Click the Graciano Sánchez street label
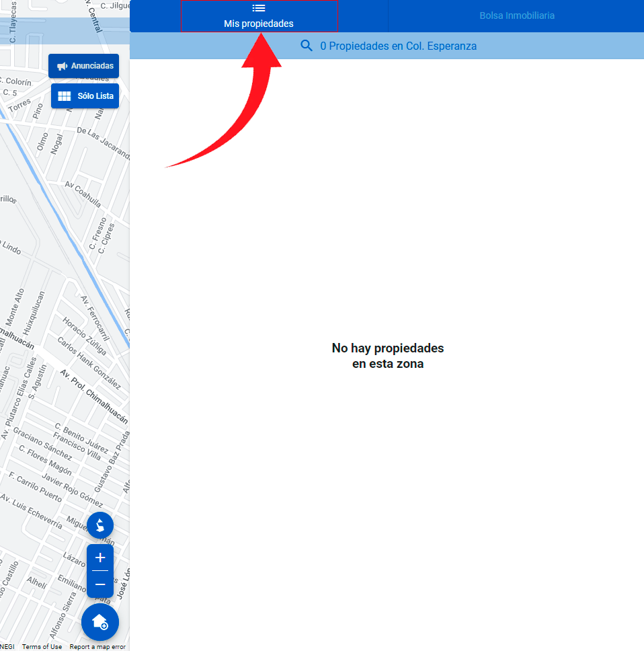This screenshot has height=651, width=644. click(43, 443)
